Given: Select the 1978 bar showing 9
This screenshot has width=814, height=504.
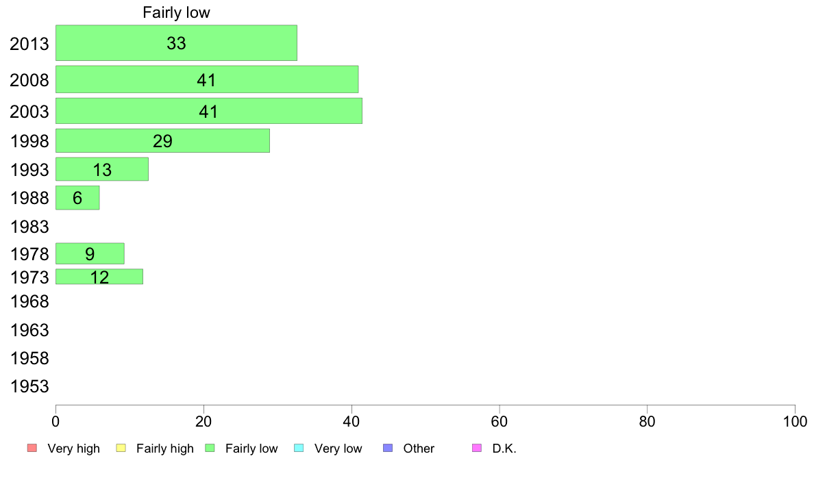Looking at the screenshot, I should (x=90, y=254).
